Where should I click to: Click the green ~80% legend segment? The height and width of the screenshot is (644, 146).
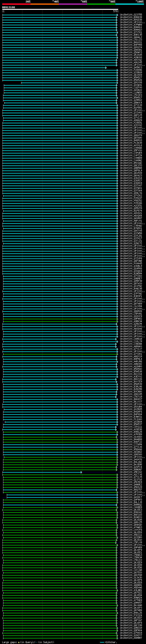(x=101, y=4)
